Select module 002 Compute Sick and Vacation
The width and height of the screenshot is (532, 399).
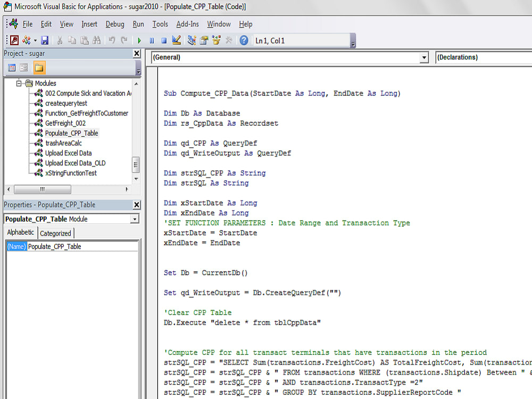[88, 93]
